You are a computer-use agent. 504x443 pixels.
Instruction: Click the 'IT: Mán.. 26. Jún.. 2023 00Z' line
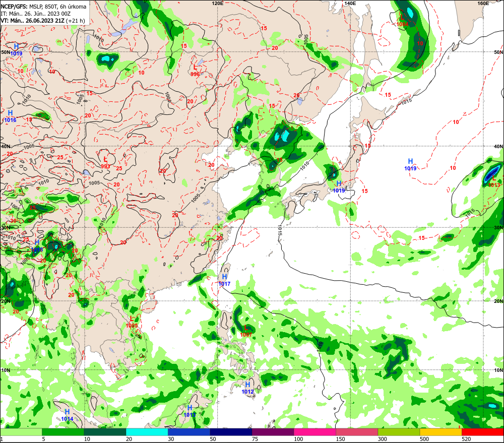(x=35, y=14)
